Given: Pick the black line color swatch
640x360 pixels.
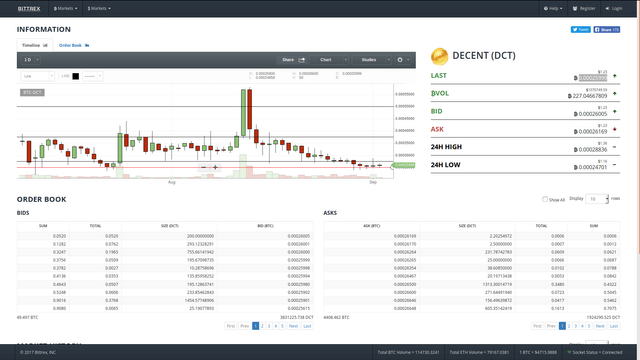Looking at the screenshot, I should [x=76, y=76].
